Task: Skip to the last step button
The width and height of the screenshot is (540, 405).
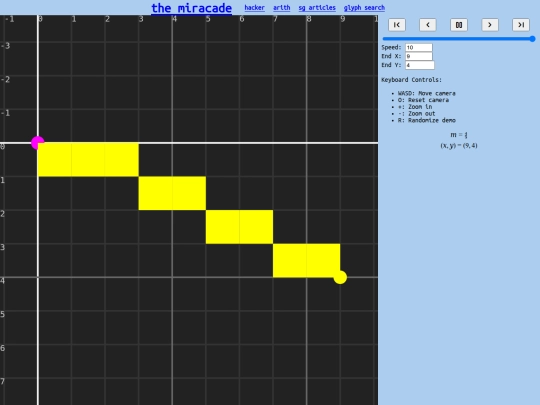Action: [x=521, y=25]
